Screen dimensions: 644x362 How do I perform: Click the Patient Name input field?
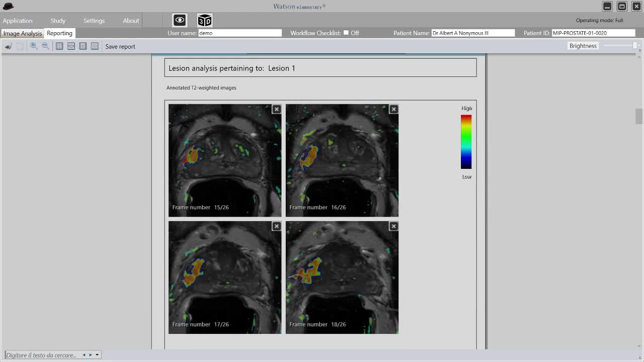pyautogui.click(x=473, y=33)
